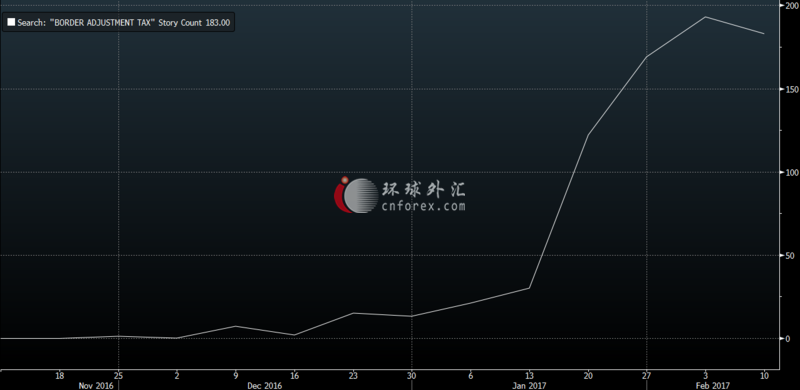This screenshot has width=800, height=390.
Task: Toggle the BORDER ADJUSTMENT TAX legend checkbox
Action: [11, 22]
